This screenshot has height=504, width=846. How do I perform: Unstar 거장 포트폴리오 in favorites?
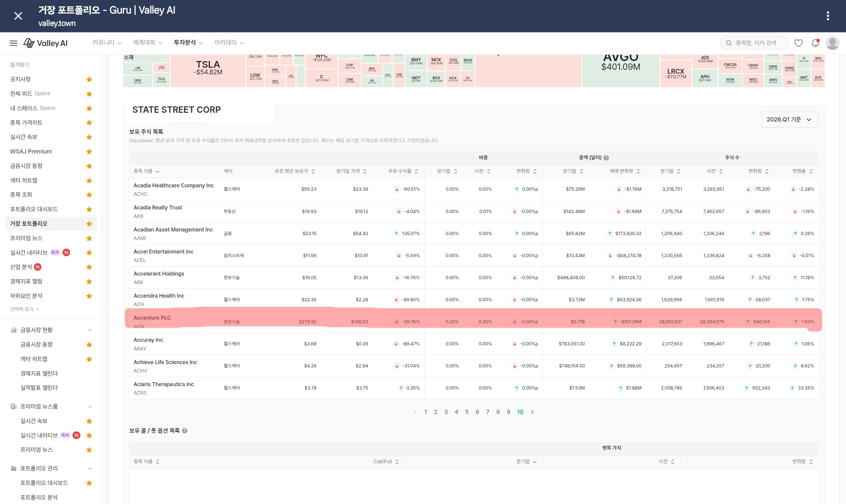pos(89,224)
